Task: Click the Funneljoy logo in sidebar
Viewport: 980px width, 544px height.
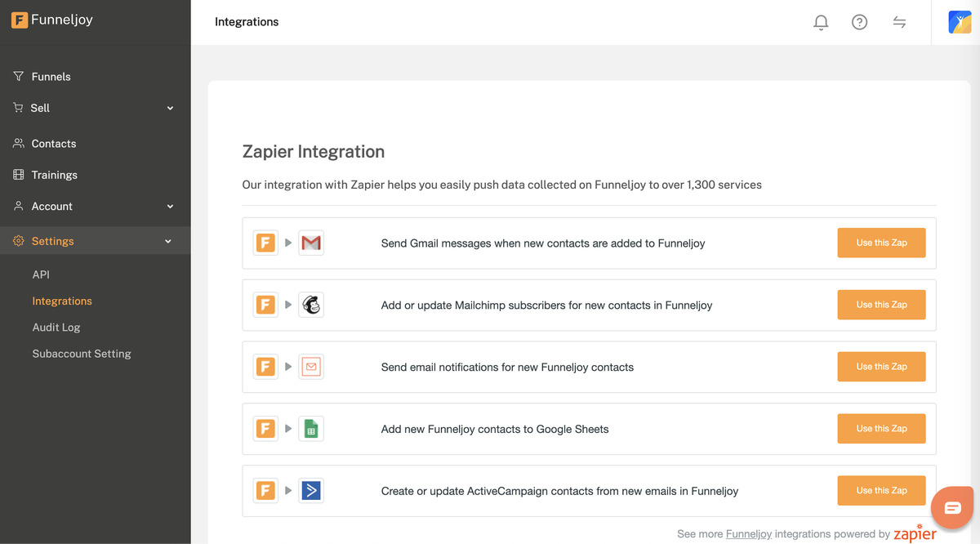Action: [x=52, y=20]
